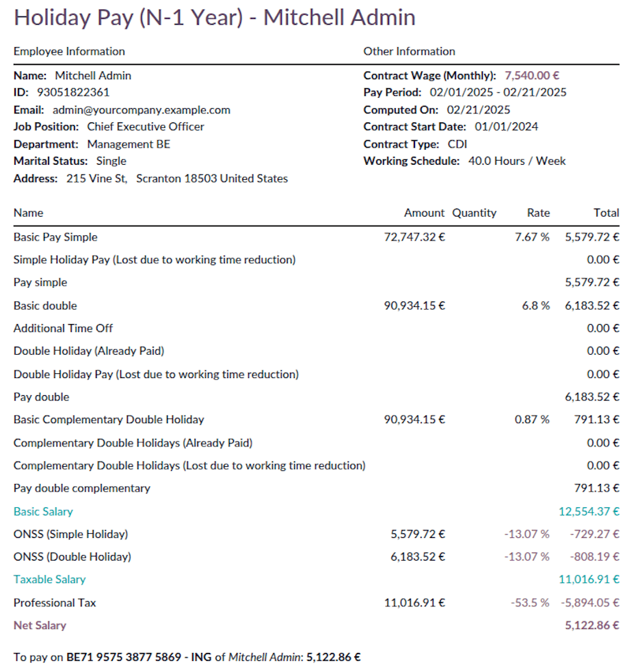Click the bank account number BE71 9575 3877 5869
This screenshot has width=638, height=672.
pos(123,657)
